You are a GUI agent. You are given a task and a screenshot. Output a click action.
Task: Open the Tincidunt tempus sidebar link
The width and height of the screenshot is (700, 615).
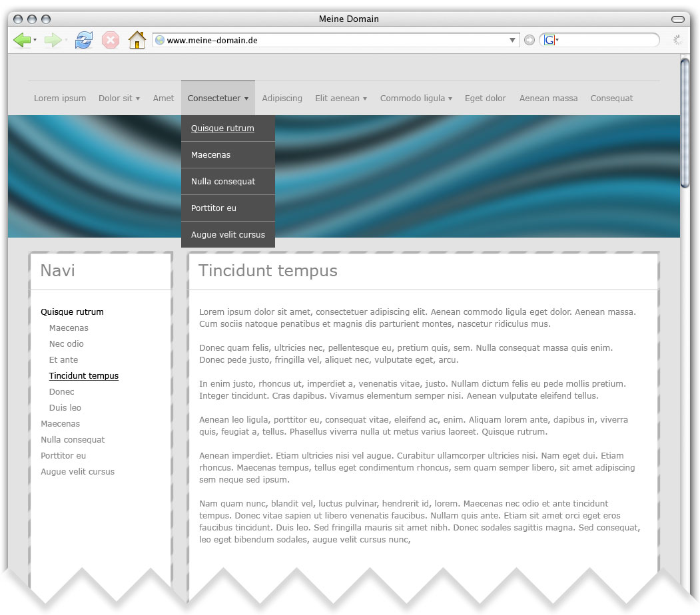(84, 376)
